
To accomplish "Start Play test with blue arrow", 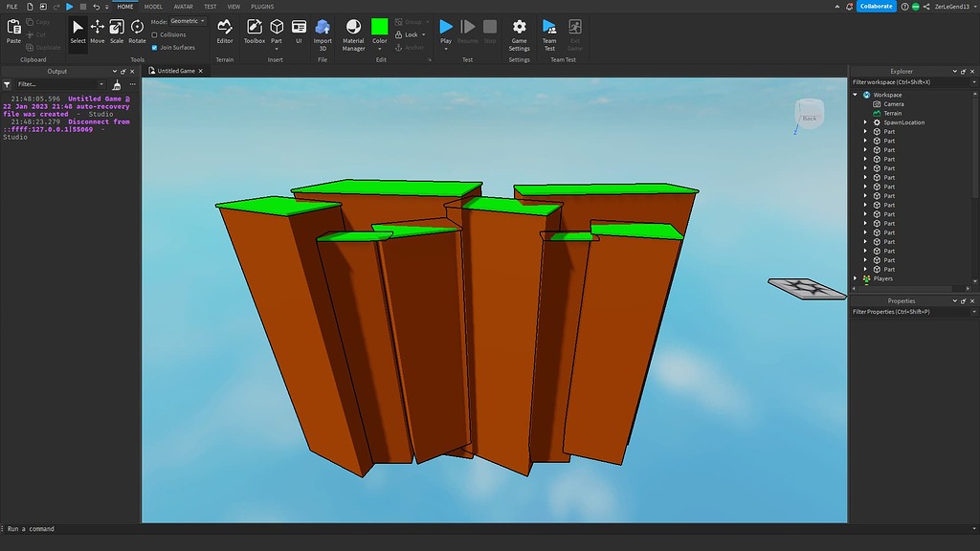I will (x=446, y=27).
